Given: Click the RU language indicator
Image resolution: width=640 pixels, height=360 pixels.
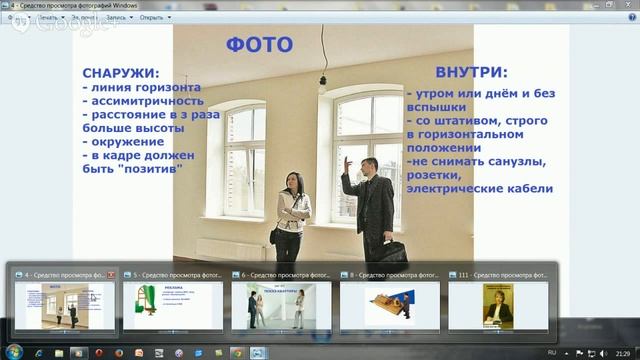Looking at the screenshot, I should [552, 353].
